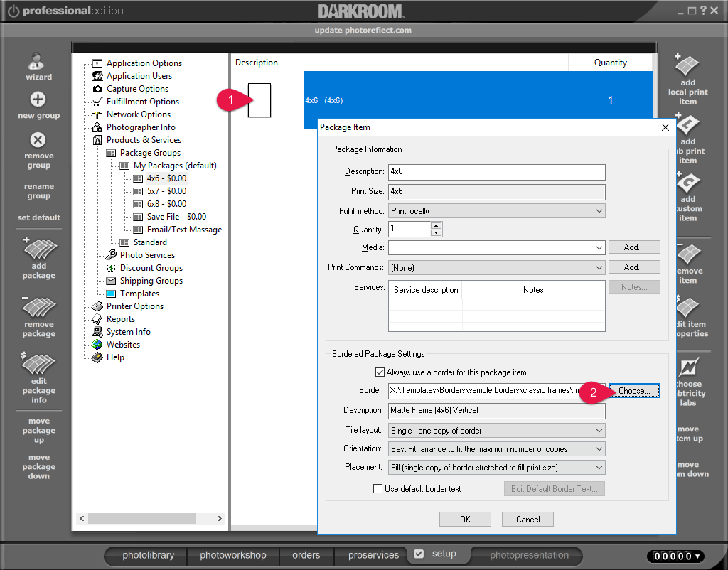Click tree panel horizontal scrollbar right arrow
The width and height of the screenshot is (728, 570).
220,519
